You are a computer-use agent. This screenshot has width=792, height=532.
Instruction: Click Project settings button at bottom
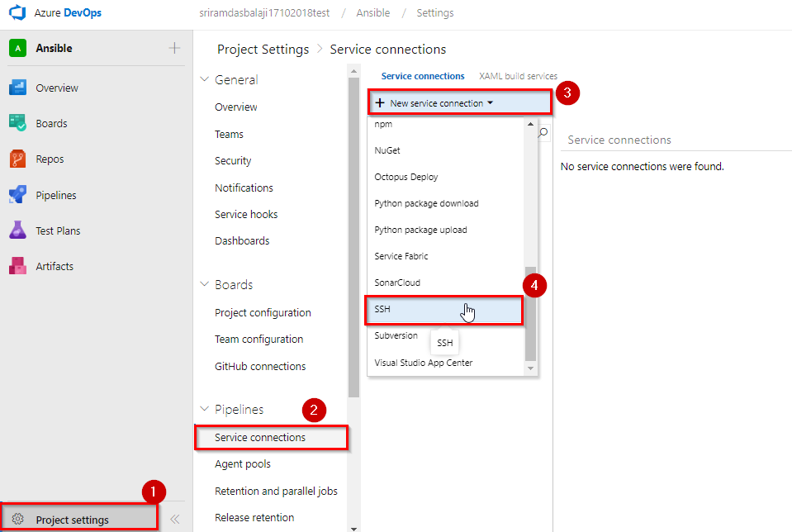pos(79,517)
